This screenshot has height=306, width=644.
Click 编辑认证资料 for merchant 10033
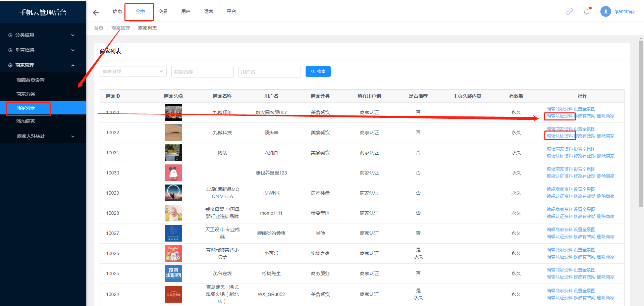pyautogui.click(x=560, y=116)
